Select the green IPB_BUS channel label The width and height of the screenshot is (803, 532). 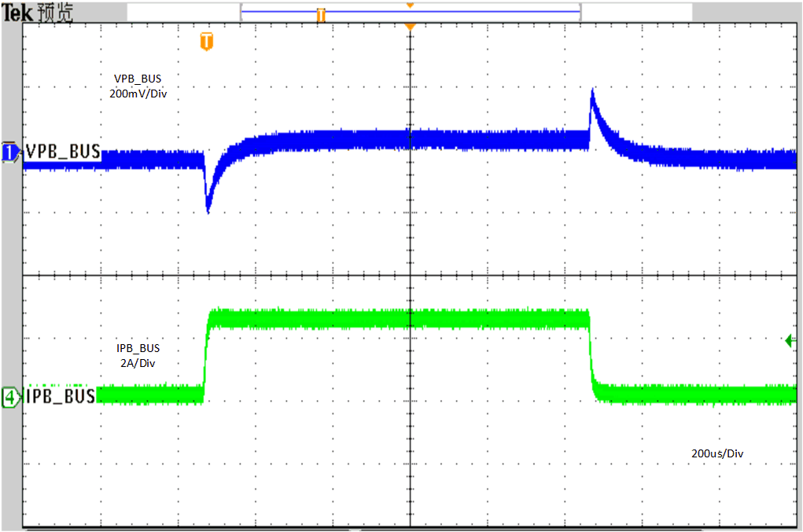[61, 396]
